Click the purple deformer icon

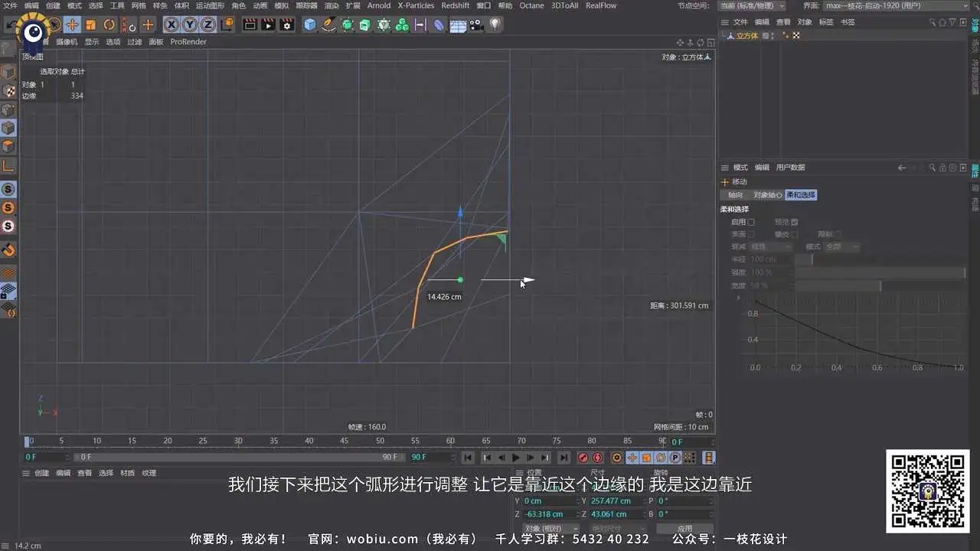point(439,24)
